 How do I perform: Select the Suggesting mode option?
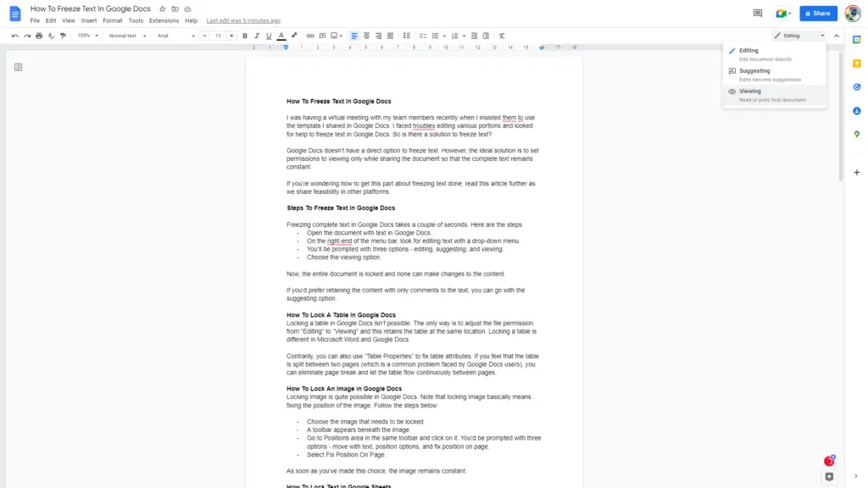pos(775,75)
